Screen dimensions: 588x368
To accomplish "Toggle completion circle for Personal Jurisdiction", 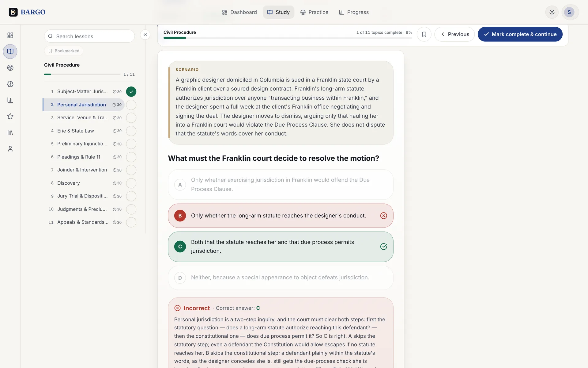I will [x=131, y=105].
